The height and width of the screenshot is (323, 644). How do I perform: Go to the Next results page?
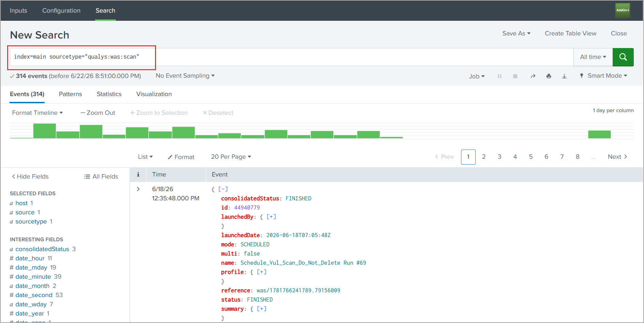[x=617, y=157]
